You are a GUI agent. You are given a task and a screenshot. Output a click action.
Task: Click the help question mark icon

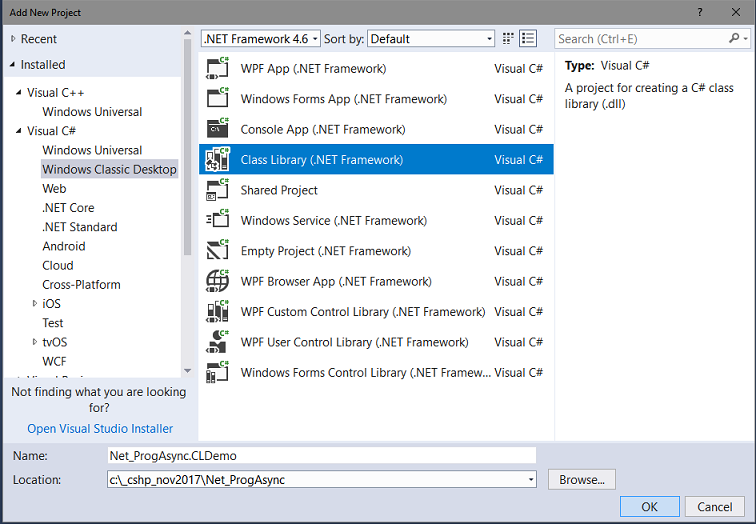tap(700, 12)
